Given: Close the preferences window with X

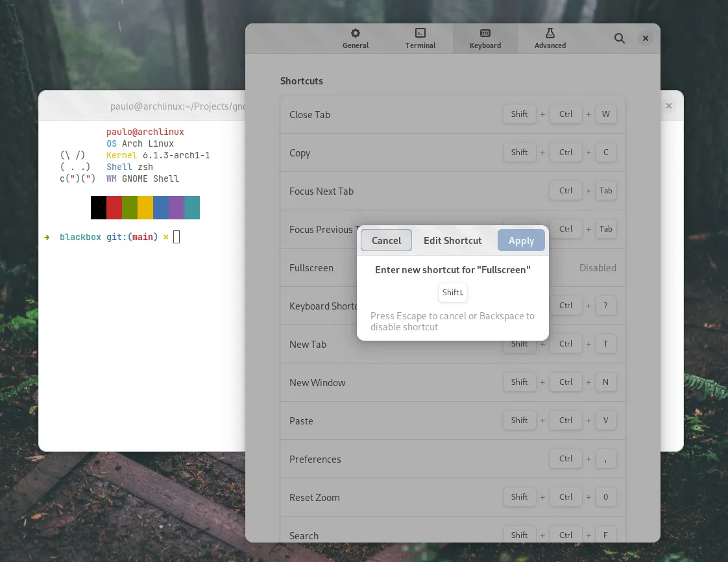Looking at the screenshot, I should pos(646,38).
